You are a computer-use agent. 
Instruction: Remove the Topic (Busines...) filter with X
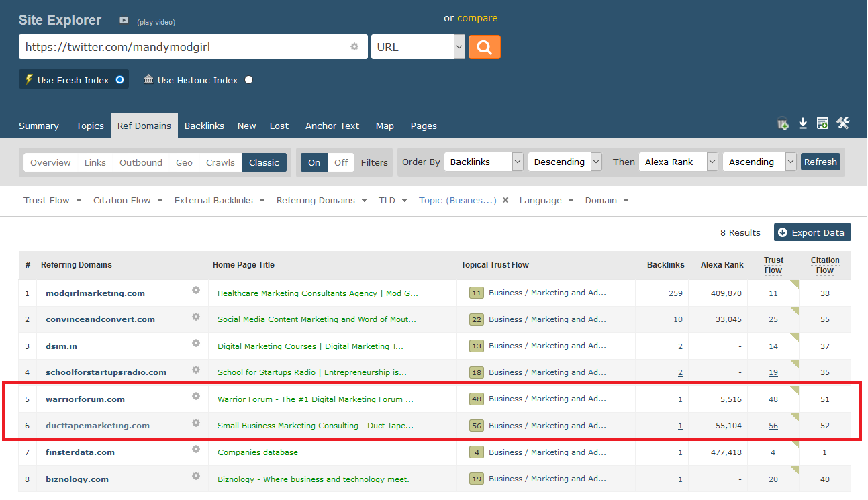[x=505, y=200]
